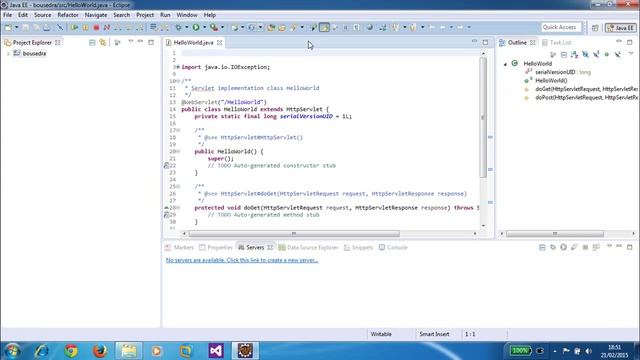Toggle Hide Non-Public Members in Outline

[607, 55]
